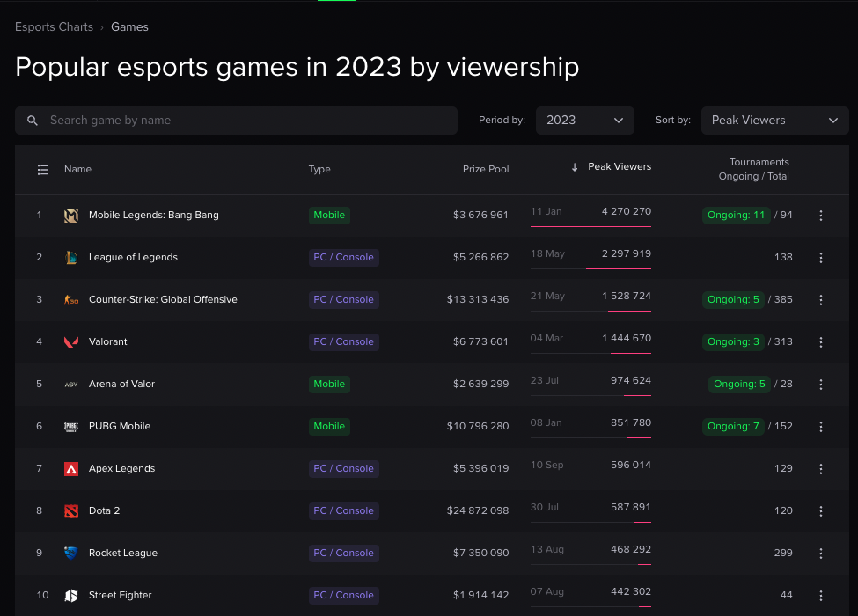Open the Street Fighter game link
This screenshot has height=616, width=858.
[121, 596]
